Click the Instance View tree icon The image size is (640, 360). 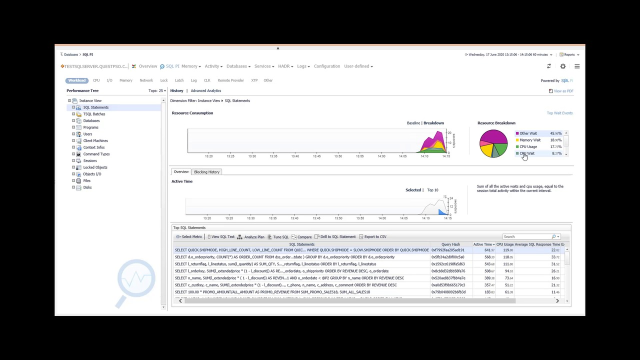point(75,100)
